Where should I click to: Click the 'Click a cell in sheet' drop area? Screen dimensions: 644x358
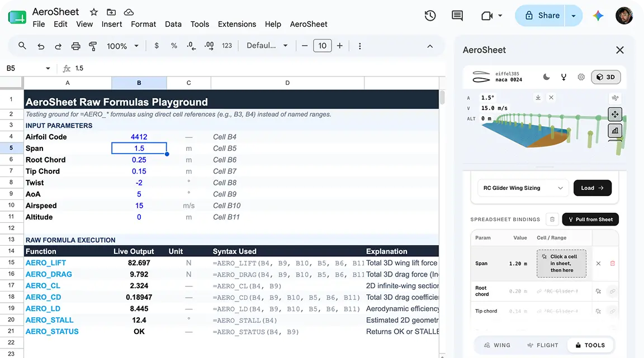561,264
